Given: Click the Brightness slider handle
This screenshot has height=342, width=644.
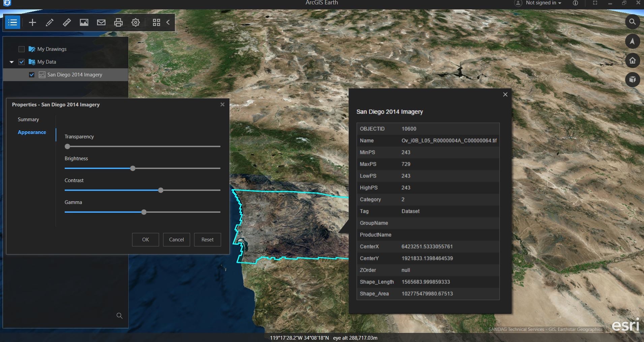Looking at the screenshot, I should 133,168.
